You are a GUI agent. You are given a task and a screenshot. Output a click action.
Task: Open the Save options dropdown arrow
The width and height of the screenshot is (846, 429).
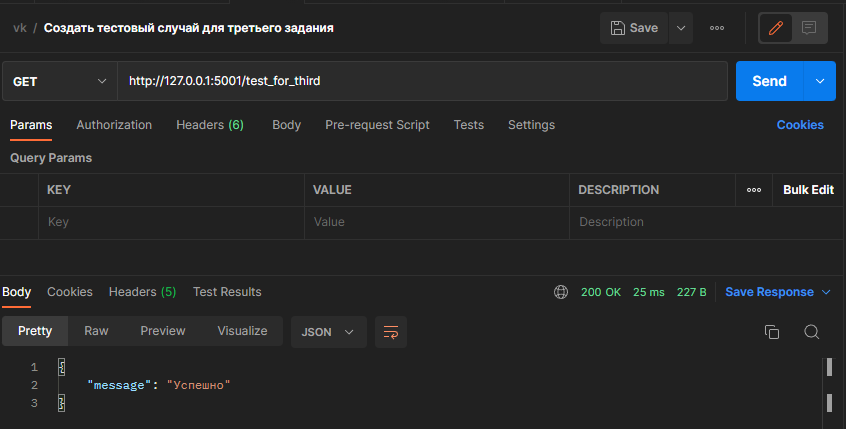point(681,28)
